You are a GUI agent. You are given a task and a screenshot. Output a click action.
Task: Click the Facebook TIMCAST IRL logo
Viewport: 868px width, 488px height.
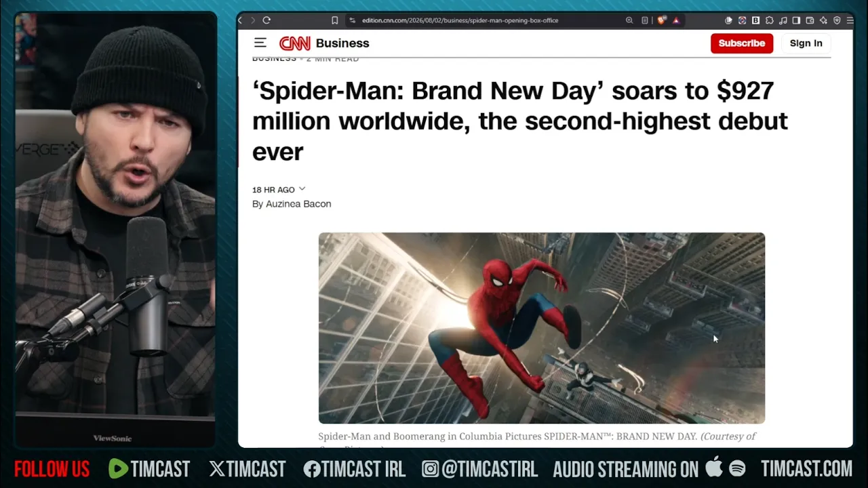point(354,469)
